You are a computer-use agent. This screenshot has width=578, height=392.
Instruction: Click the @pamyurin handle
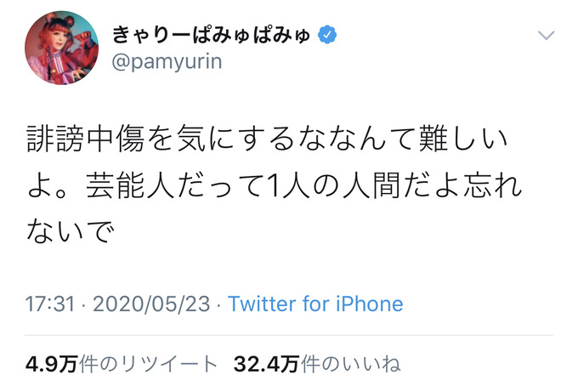167,61
